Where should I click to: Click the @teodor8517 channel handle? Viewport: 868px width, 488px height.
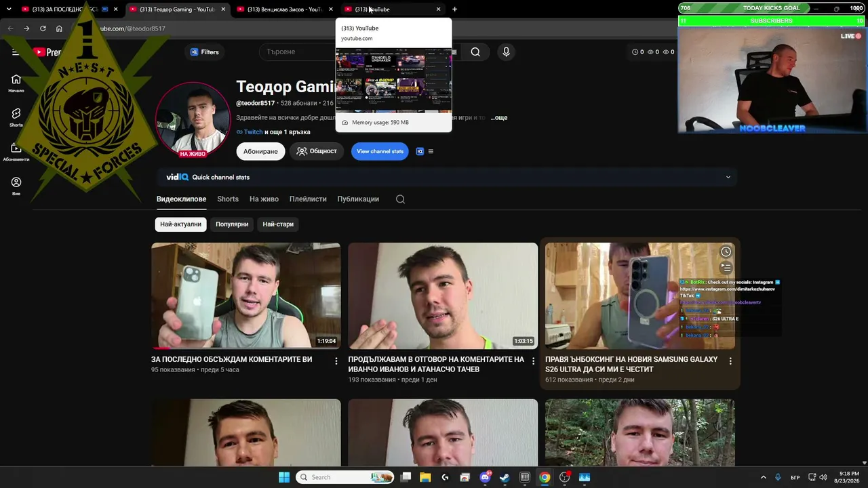pos(256,103)
